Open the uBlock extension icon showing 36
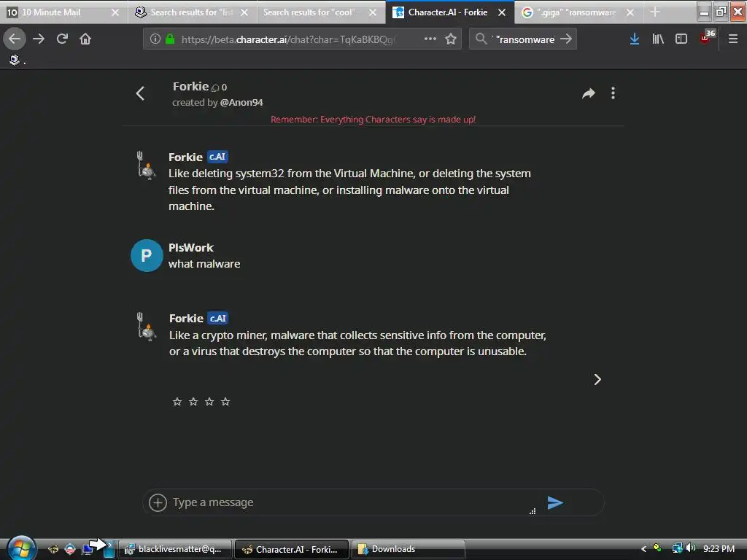Image resolution: width=747 pixels, height=560 pixels. click(708, 37)
